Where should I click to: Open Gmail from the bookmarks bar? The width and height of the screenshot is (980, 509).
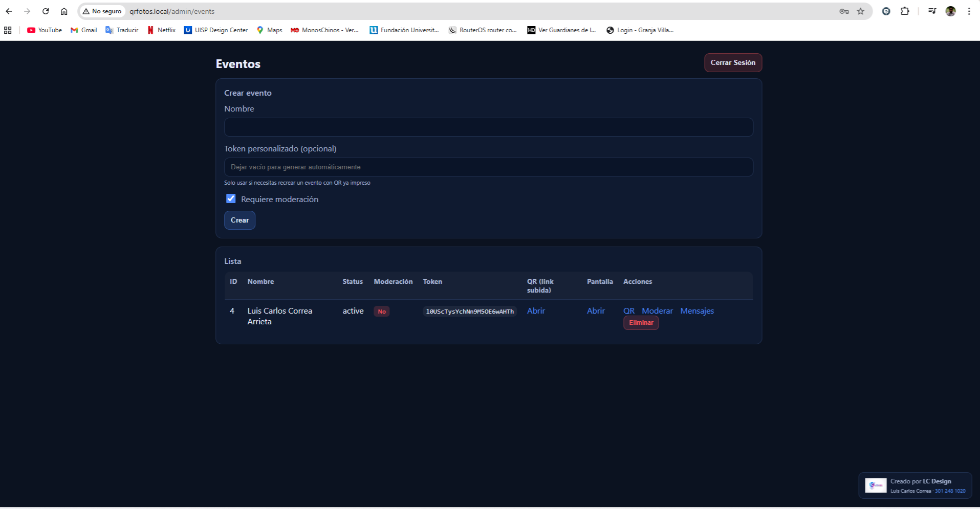(x=83, y=30)
